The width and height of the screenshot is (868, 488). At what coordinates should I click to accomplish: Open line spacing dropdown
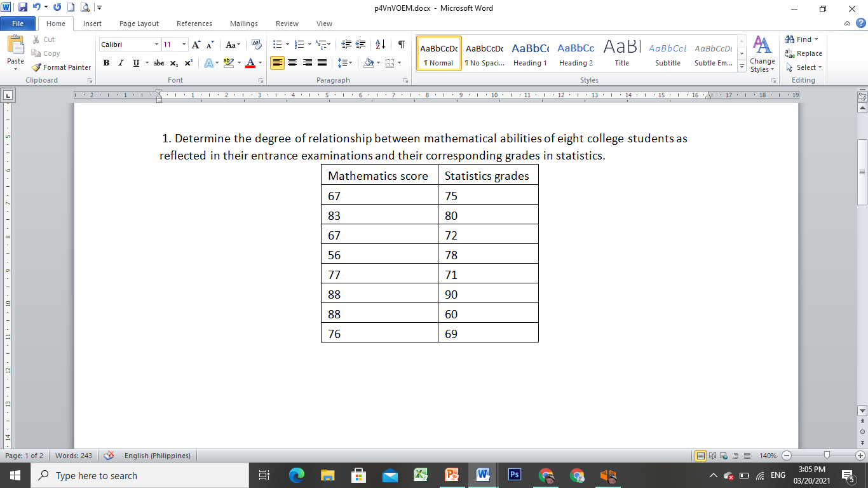tap(345, 63)
